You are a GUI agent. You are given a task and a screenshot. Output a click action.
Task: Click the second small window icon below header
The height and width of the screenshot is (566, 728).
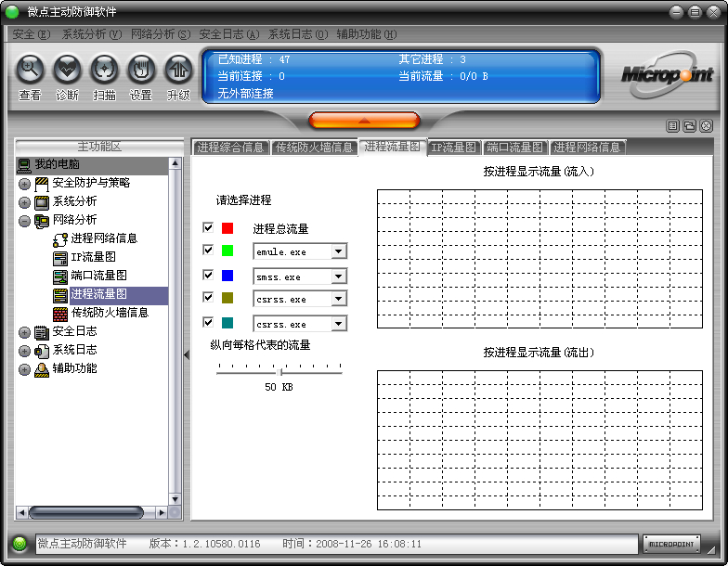[x=689, y=126]
